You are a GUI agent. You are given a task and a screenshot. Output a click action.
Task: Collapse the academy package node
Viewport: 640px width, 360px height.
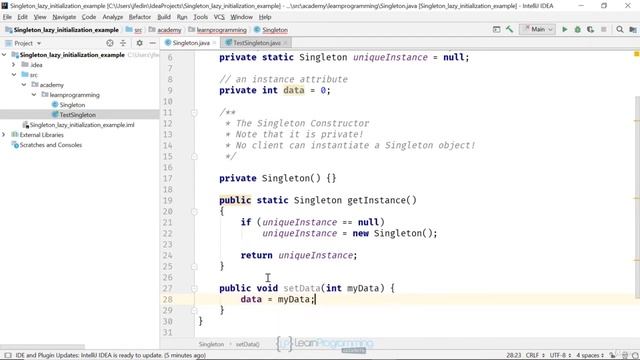(24, 84)
